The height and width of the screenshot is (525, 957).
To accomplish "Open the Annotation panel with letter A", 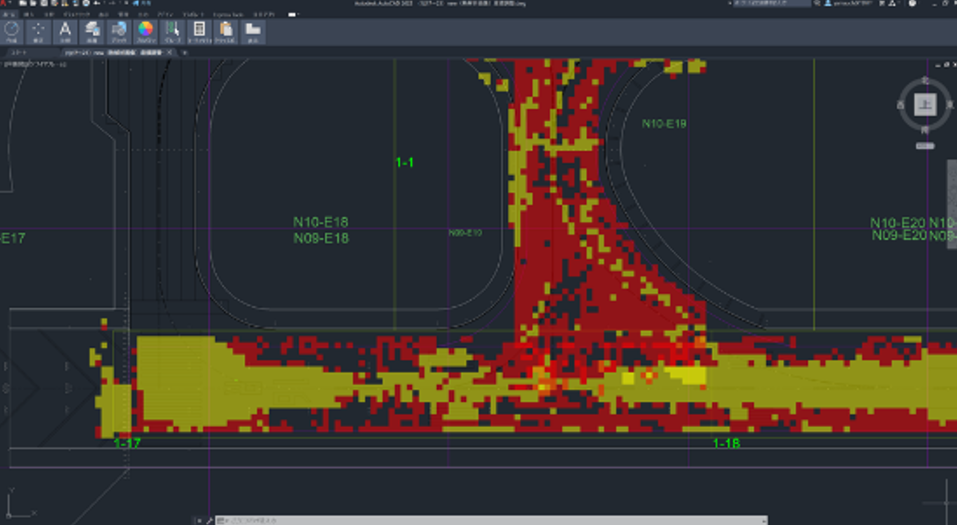I will click(x=65, y=32).
